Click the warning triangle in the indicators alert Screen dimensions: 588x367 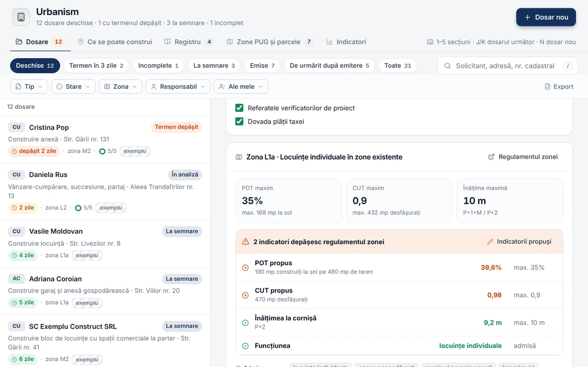[x=245, y=242]
